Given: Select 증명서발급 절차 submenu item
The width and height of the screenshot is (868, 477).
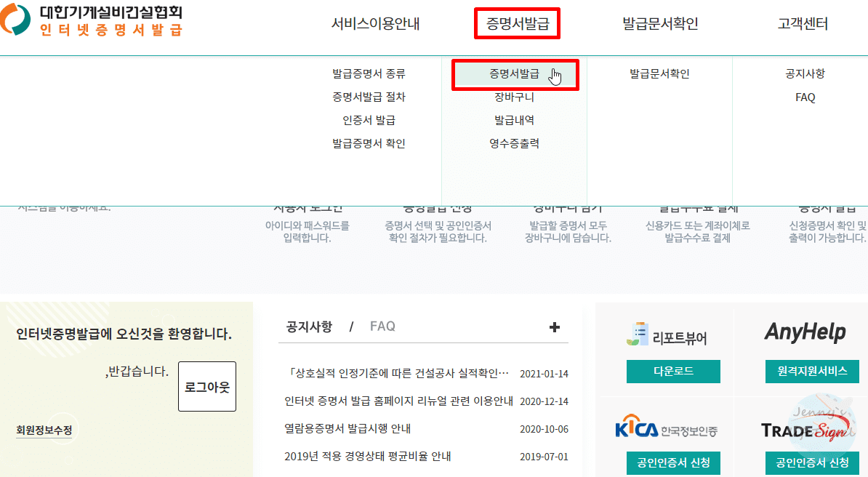Looking at the screenshot, I should coord(369,97).
